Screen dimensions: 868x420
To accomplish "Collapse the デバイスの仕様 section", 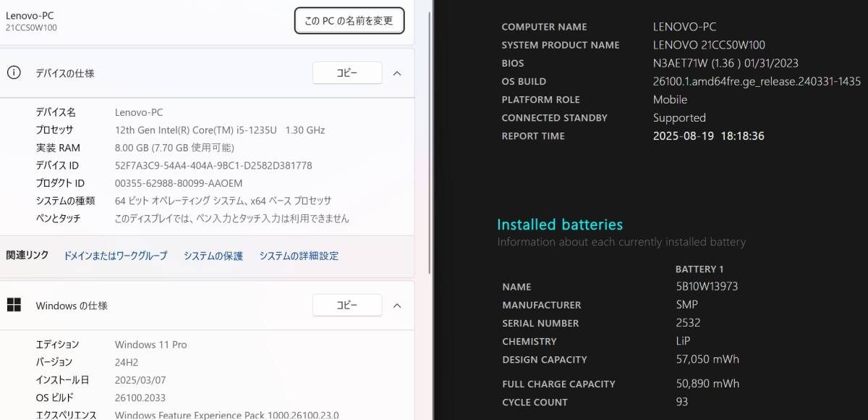I will 397,72.
